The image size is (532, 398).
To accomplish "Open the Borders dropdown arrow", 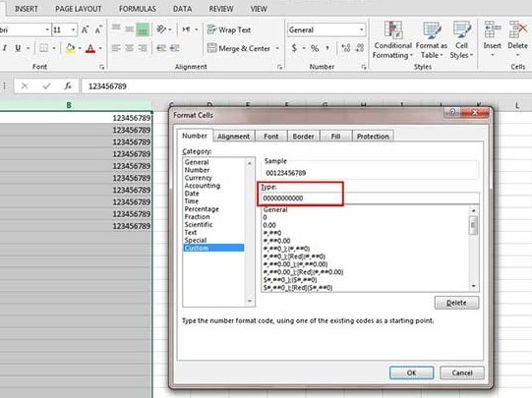I will [x=54, y=48].
